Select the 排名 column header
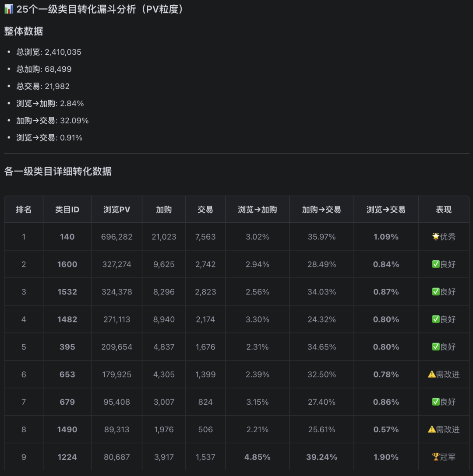The image size is (473, 476). click(24, 210)
